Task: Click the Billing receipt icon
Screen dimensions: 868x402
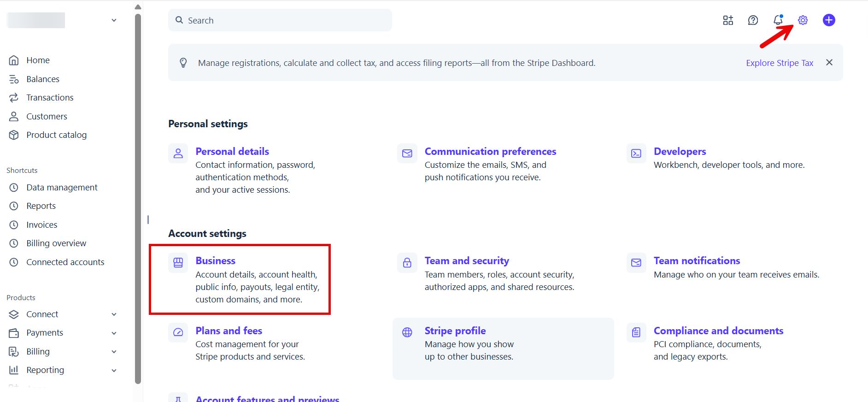Action: click(x=14, y=352)
